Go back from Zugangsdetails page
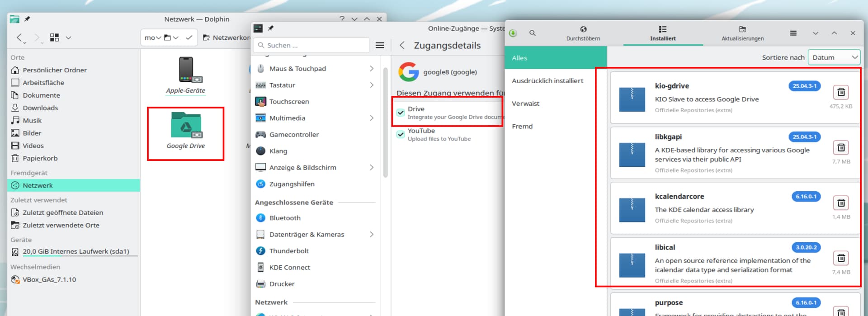Screen dimensions: 868x316 click(x=402, y=45)
